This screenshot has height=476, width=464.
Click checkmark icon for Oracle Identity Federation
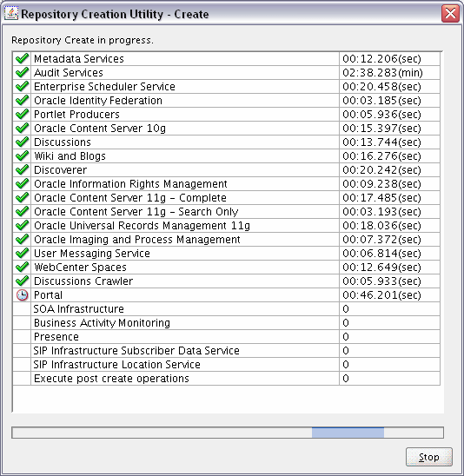click(23, 100)
